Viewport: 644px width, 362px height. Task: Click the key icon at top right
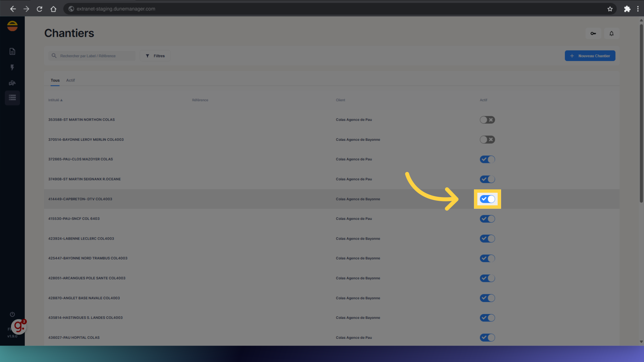click(593, 34)
